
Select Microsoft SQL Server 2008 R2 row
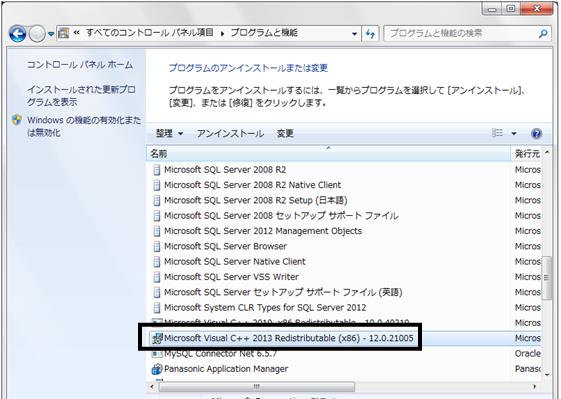point(345,170)
